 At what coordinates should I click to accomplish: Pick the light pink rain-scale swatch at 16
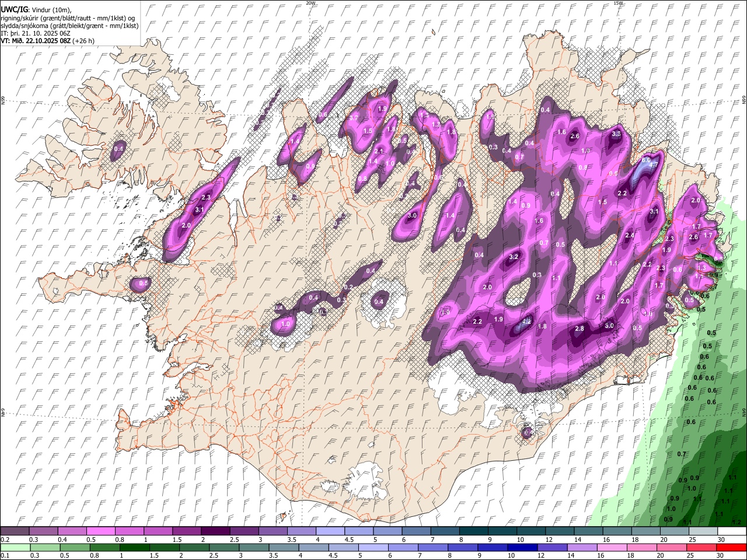pyautogui.click(x=612, y=548)
